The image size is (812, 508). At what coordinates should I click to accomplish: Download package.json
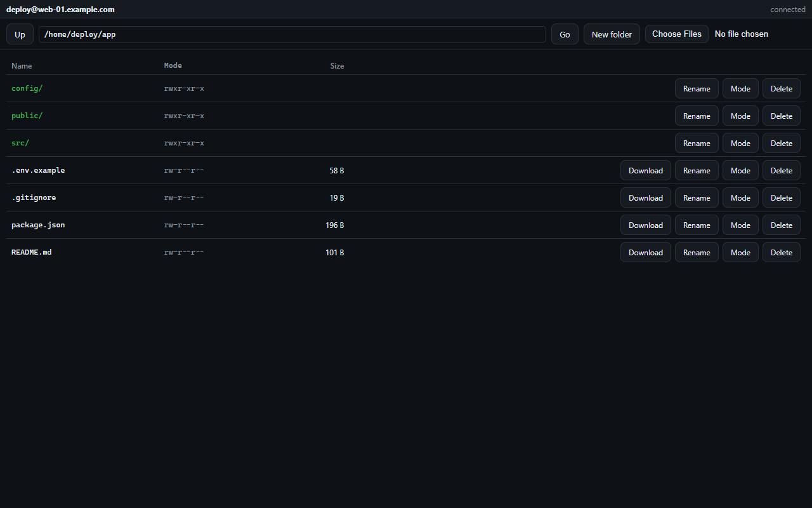click(x=646, y=225)
